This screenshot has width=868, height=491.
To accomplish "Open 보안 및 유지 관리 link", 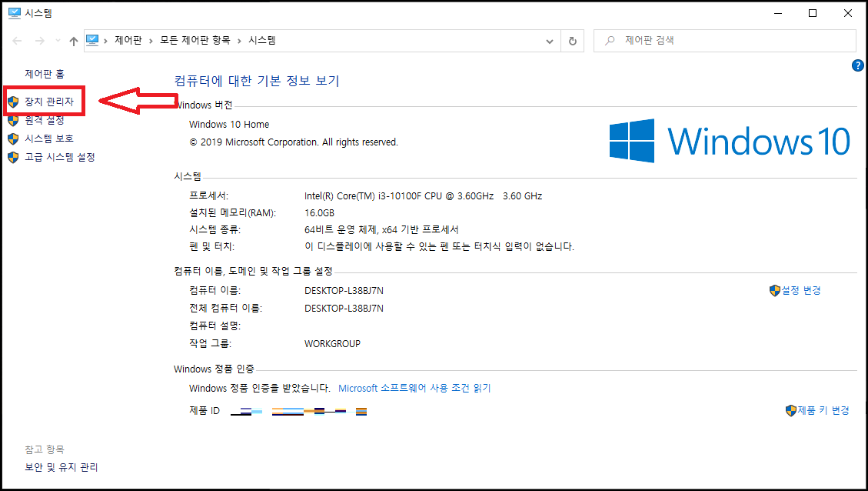I will point(61,467).
